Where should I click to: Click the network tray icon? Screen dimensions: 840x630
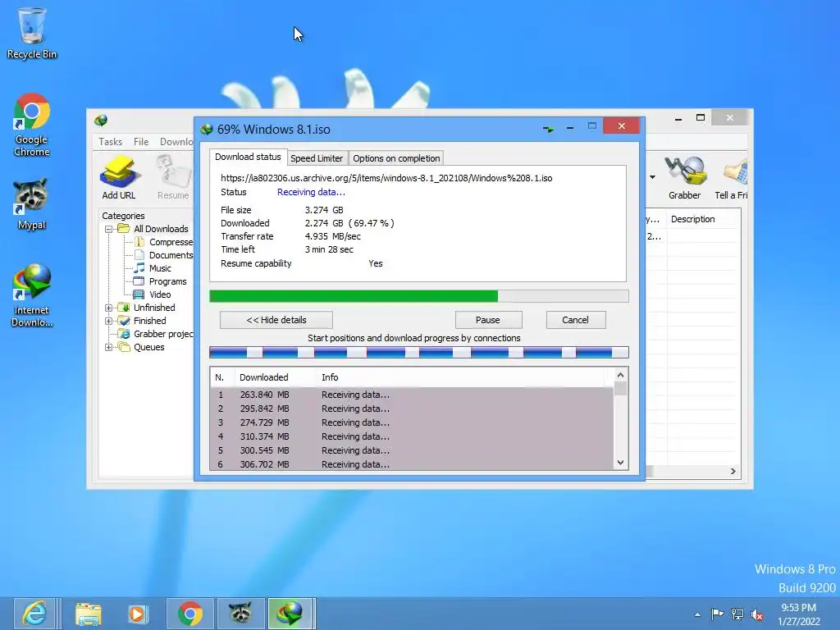click(737, 614)
